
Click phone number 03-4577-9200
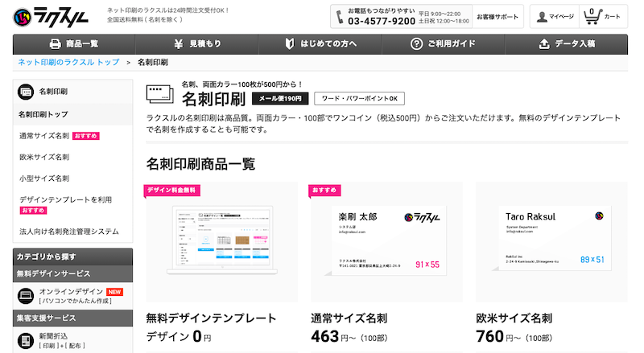[x=382, y=22]
